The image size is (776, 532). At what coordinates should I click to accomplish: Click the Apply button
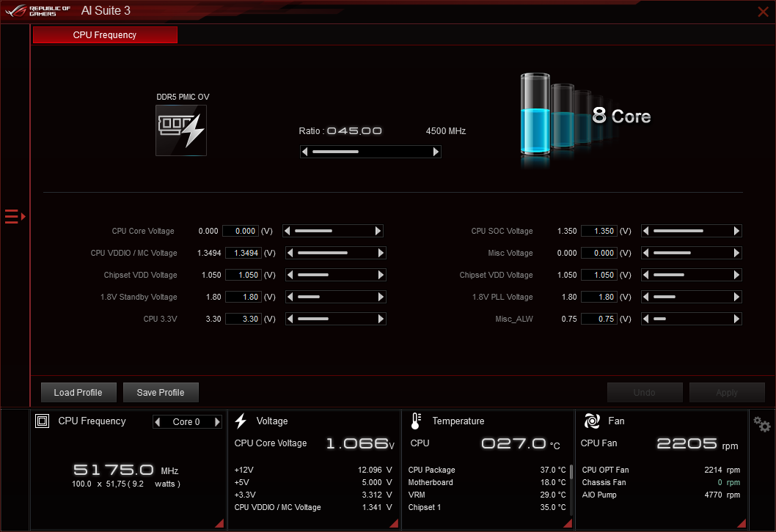[727, 393]
